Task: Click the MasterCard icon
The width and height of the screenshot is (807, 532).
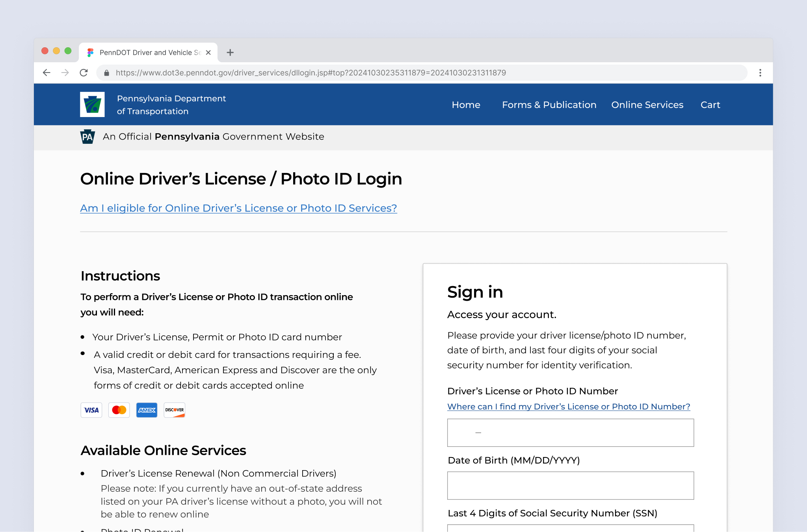Action: coord(119,410)
